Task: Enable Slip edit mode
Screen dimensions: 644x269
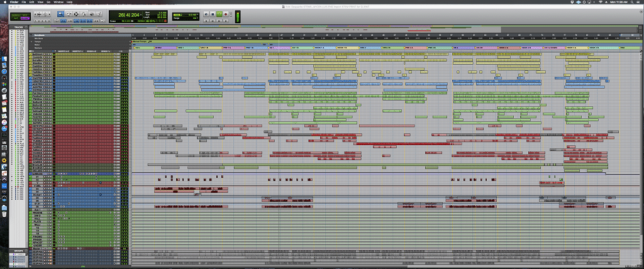Action: pos(15,18)
